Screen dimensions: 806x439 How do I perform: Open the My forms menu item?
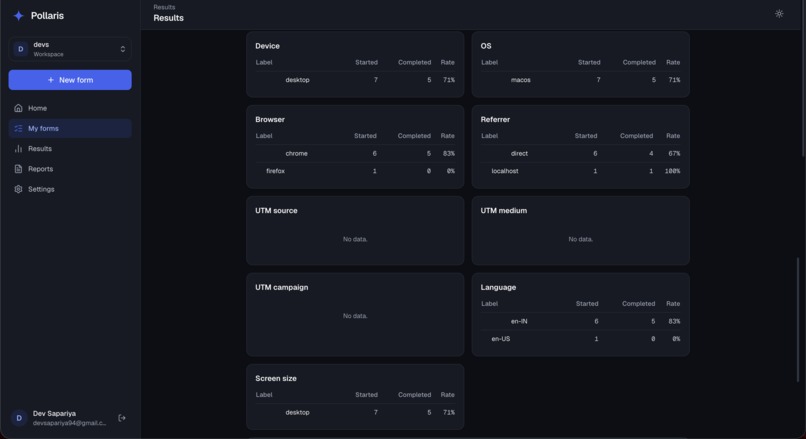click(70, 129)
